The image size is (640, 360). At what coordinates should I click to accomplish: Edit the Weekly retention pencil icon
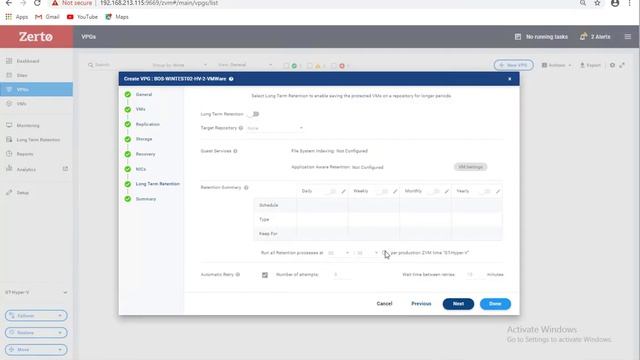pyautogui.click(x=395, y=191)
